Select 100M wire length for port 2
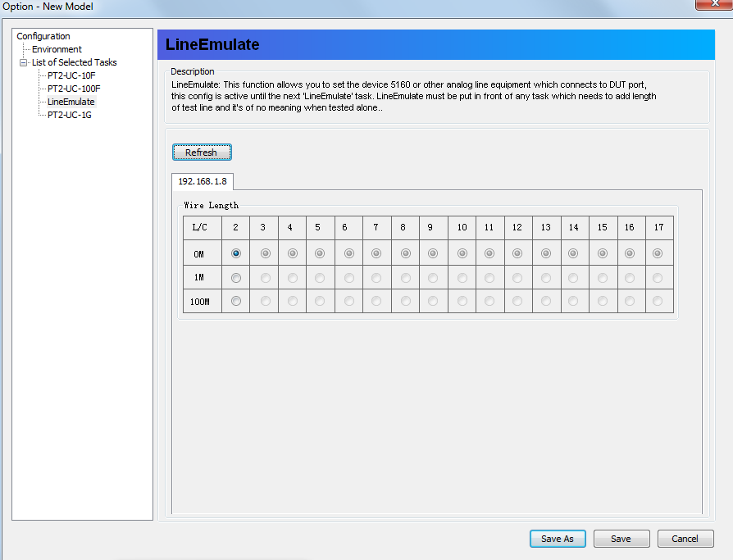 pos(236,301)
